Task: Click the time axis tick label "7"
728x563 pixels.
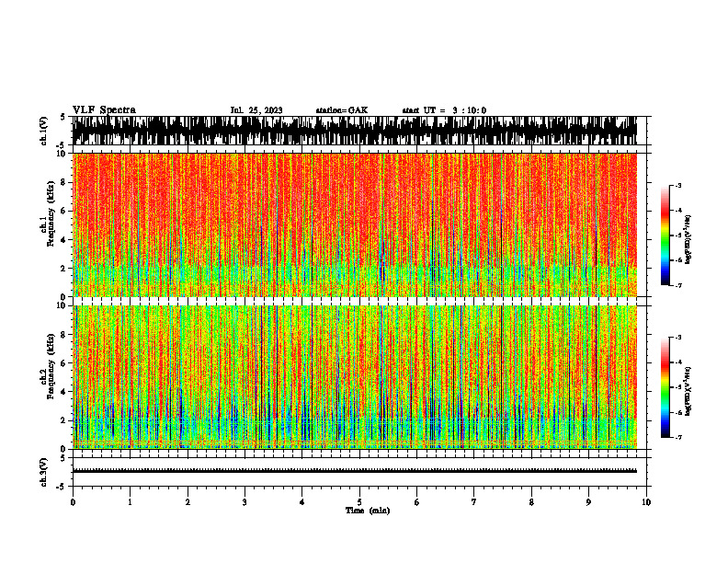Action: pos(474,502)
